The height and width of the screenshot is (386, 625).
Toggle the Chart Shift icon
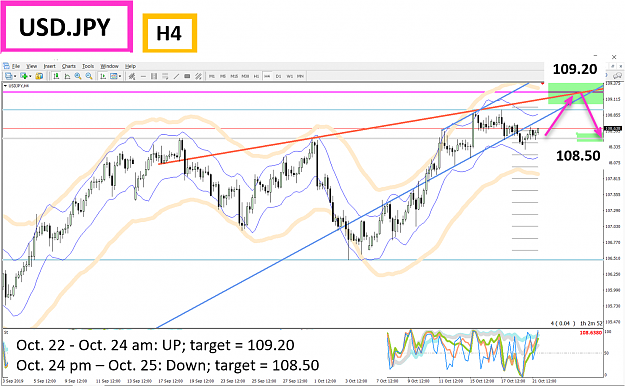[x=67, y=76]
